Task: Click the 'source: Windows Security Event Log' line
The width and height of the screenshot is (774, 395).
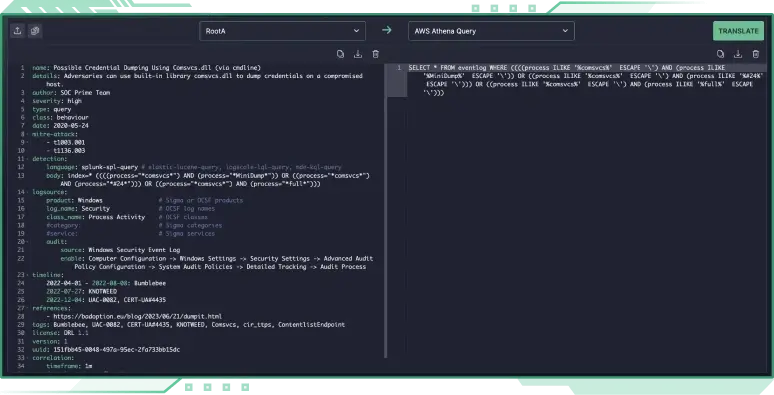Action: click(x=120, y=250)
